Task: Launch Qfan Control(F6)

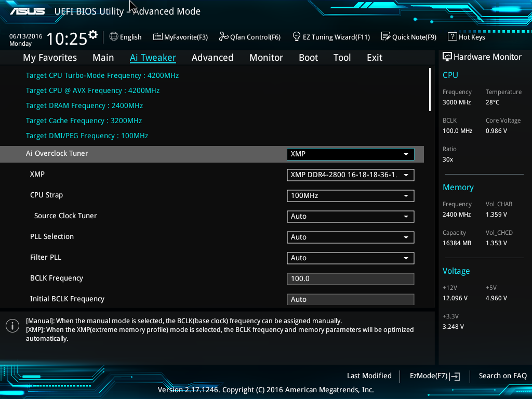Action: 250,37
